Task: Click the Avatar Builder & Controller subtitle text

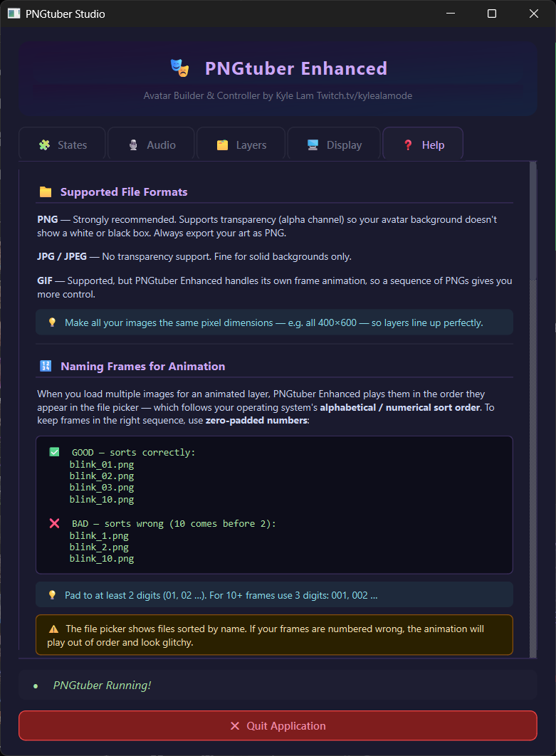Action: pos(278,95)
